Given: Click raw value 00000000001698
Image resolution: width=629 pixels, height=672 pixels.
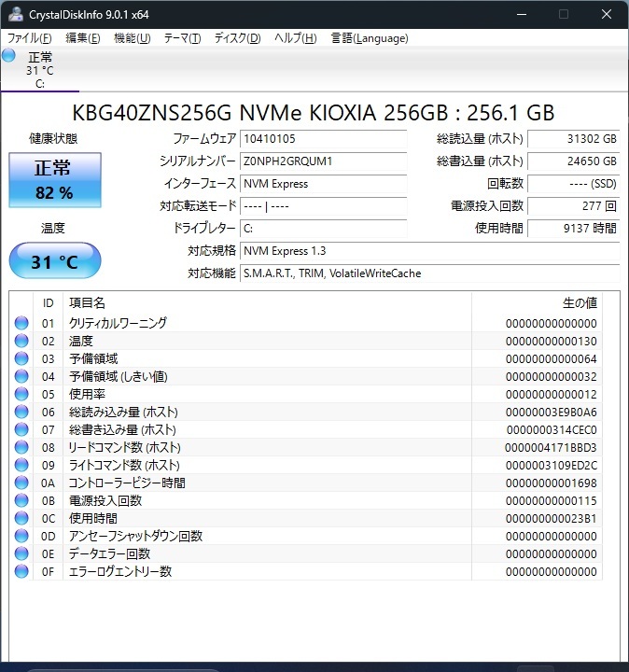Looking at the screenshot, I should pyautogui.click(x=551, y=483).
